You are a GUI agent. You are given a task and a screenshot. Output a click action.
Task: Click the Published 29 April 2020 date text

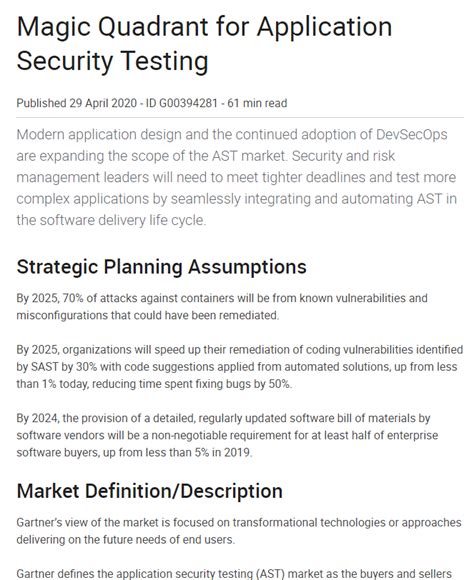point(77,103)
